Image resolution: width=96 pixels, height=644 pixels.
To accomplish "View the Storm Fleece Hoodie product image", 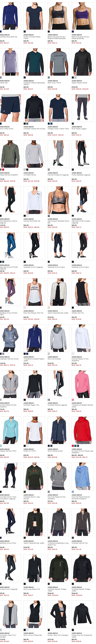I will pos(58,430).
